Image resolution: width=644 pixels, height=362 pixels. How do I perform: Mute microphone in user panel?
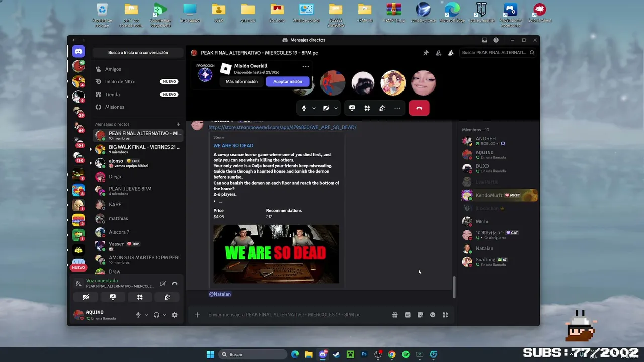pyautogui.click(x=138, y=315)
